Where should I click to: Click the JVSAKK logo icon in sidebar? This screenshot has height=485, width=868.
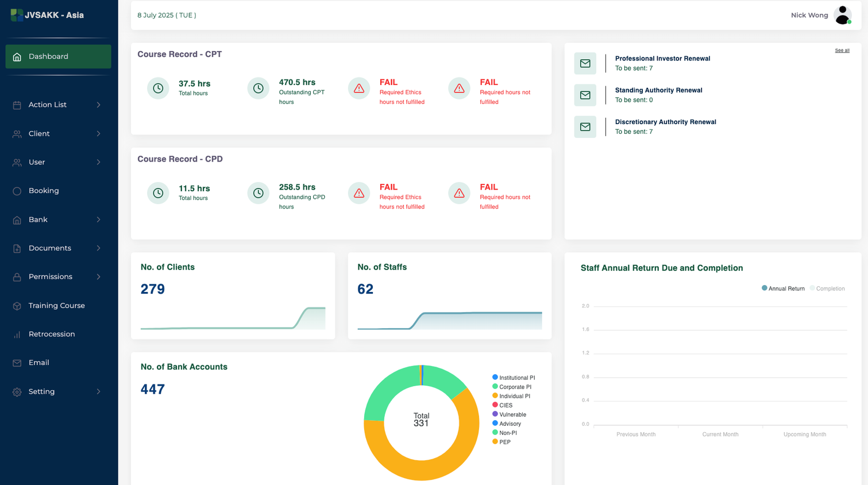[x=17, y=15]
